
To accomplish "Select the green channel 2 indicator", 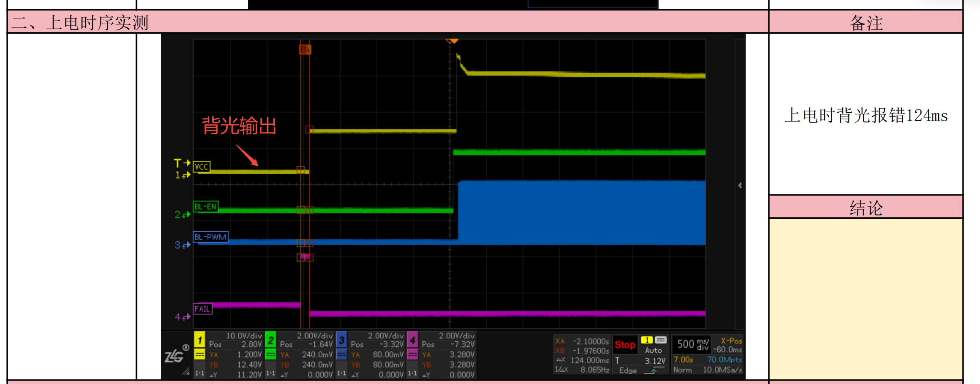I will (x=271, y=340).
